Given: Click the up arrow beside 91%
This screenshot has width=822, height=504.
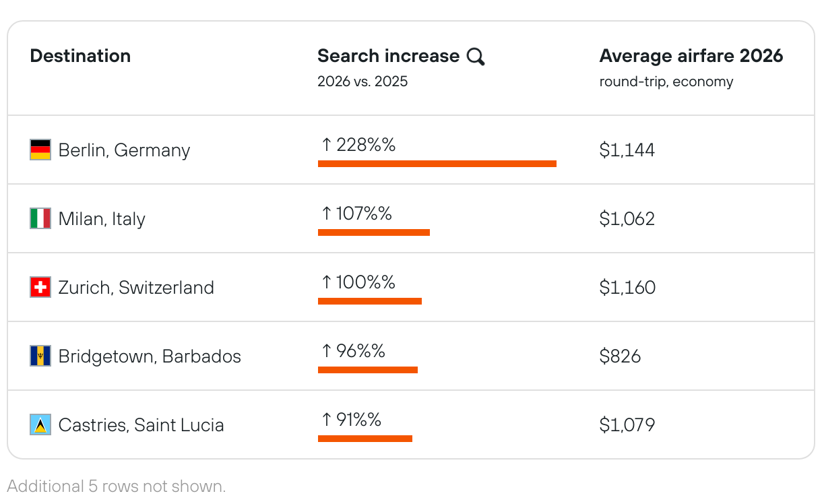Looking at the screenshot, I should coord(327,419).
